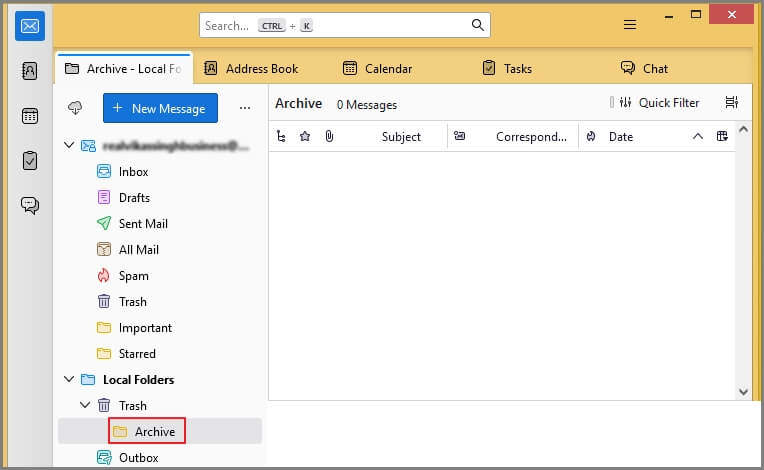Click the New Message button
Viewport: 764px width, 470px height.
160,108
